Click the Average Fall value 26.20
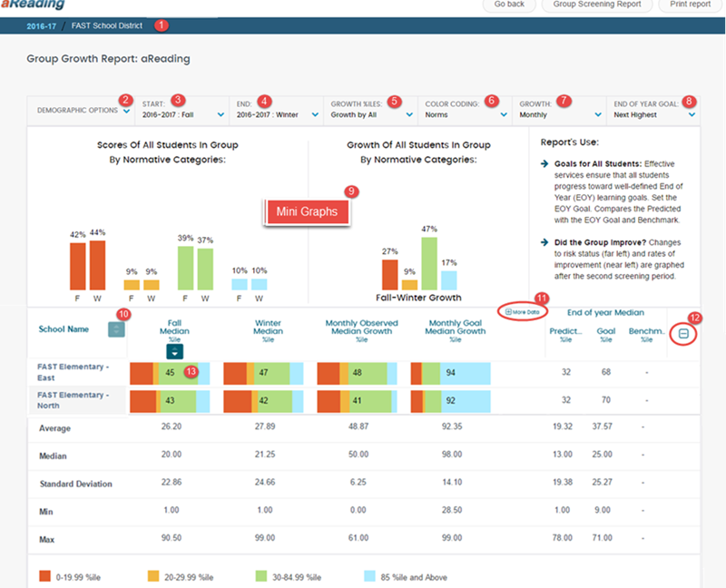 (x=172, y=426)
